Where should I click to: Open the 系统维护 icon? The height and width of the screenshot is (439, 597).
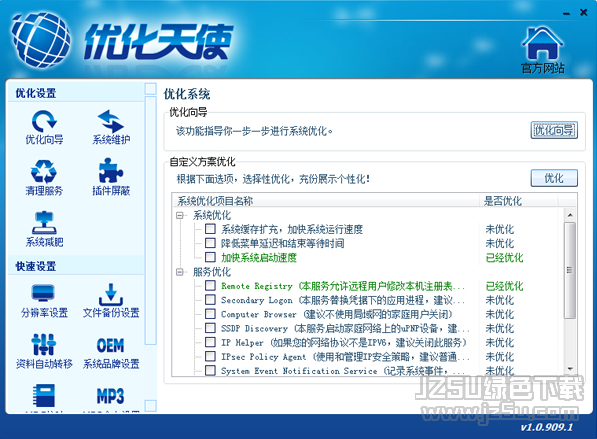point(111,128)
